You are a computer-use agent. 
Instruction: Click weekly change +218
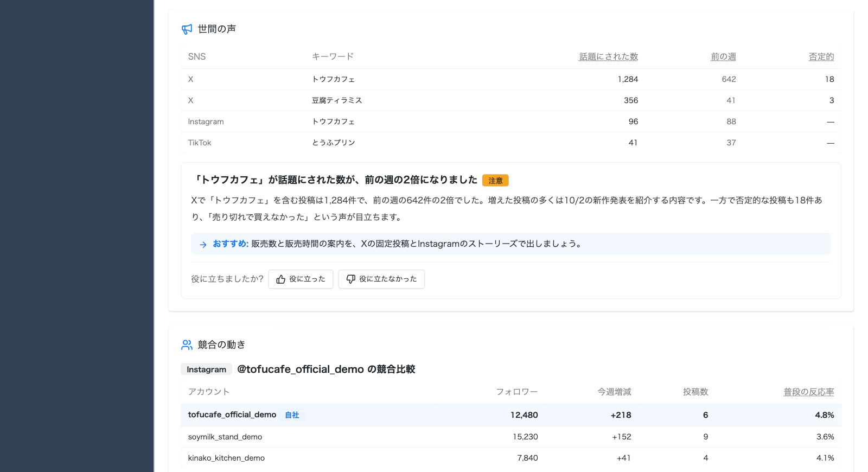621,415
